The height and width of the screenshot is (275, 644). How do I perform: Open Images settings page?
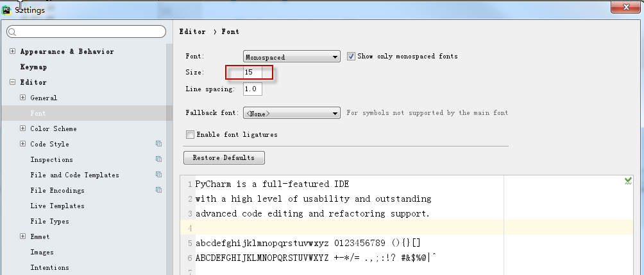42,253
